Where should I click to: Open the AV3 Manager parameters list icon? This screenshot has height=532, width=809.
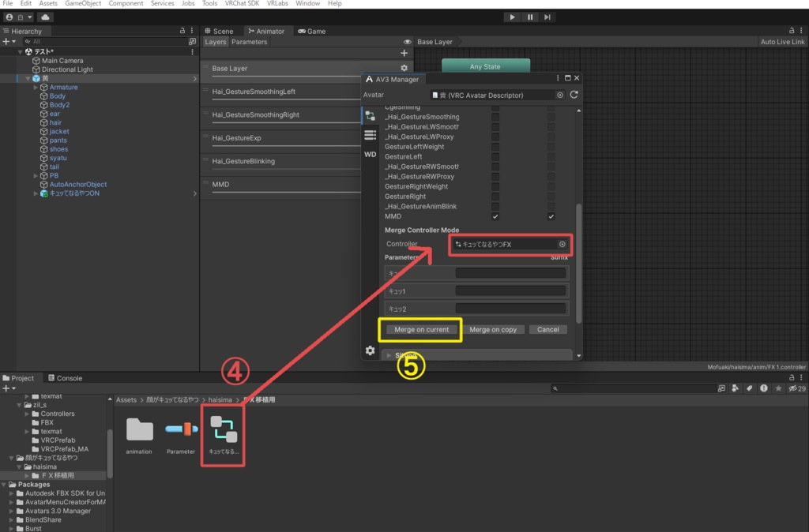point(370,135)
